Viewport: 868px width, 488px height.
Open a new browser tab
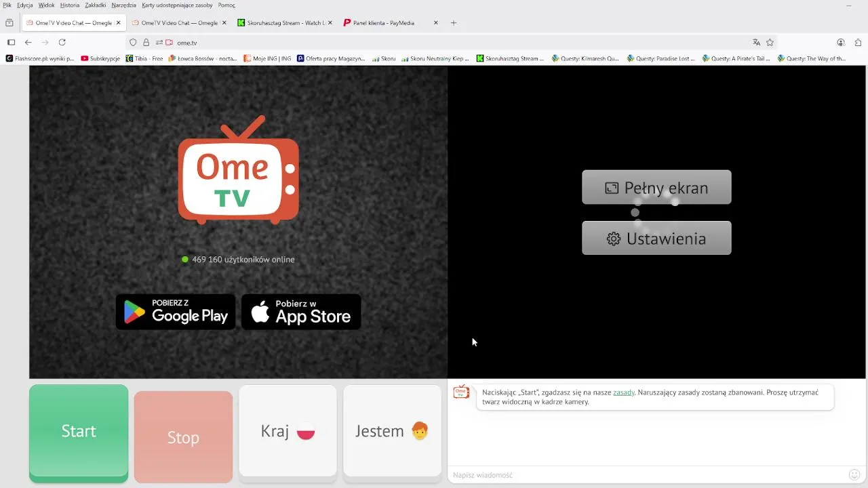[454, 22]
